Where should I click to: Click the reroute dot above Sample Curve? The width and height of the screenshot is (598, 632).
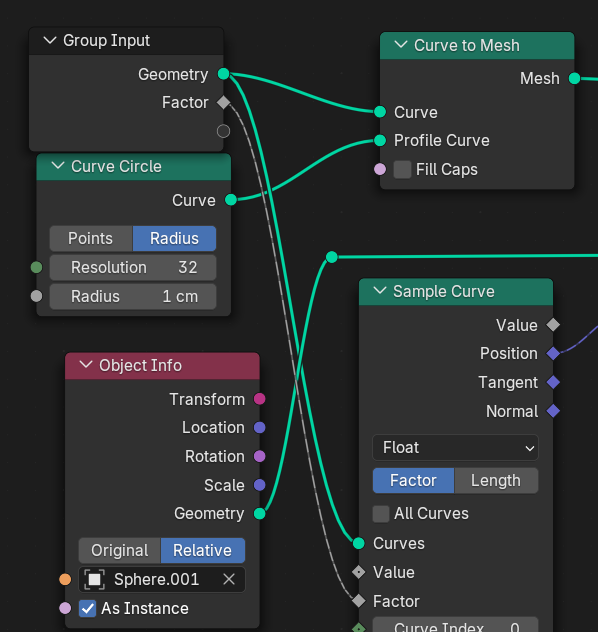pos(332,257)
